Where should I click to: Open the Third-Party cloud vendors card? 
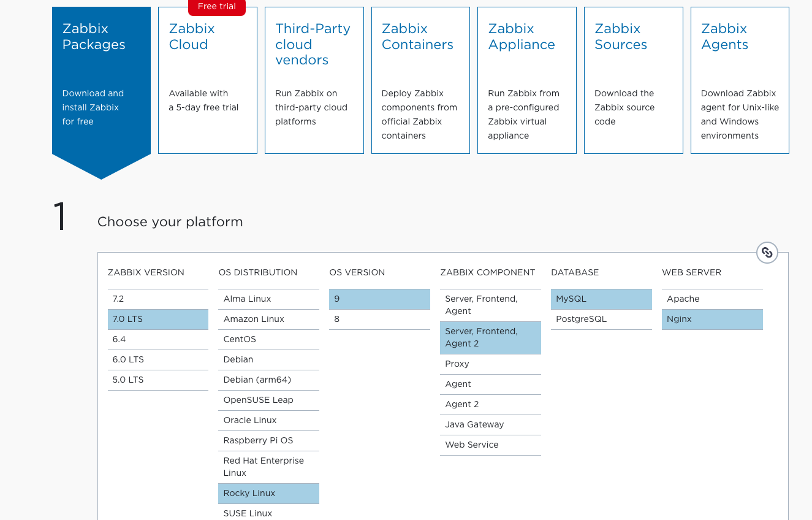click(x=314, y=80)
